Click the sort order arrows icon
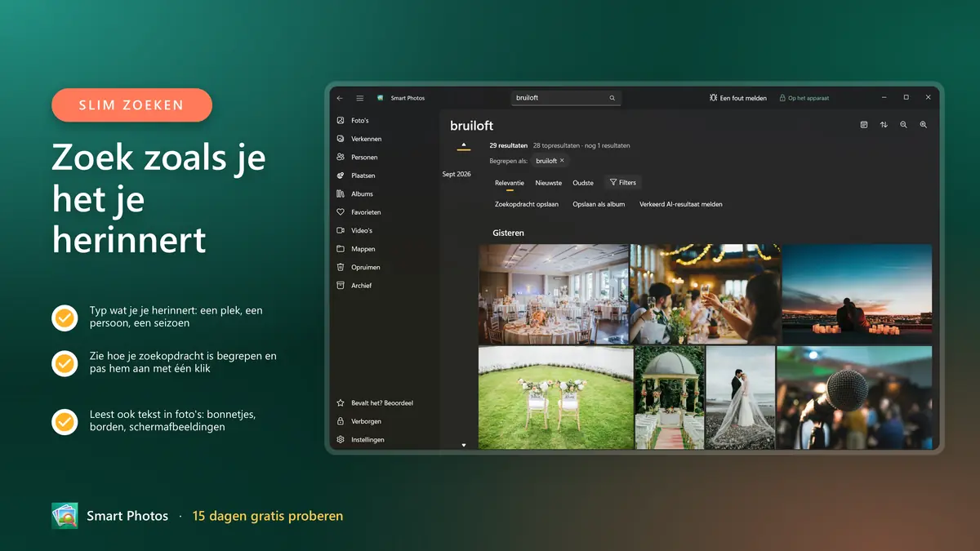This screenshot has width=980, height=551. [884, 125]
